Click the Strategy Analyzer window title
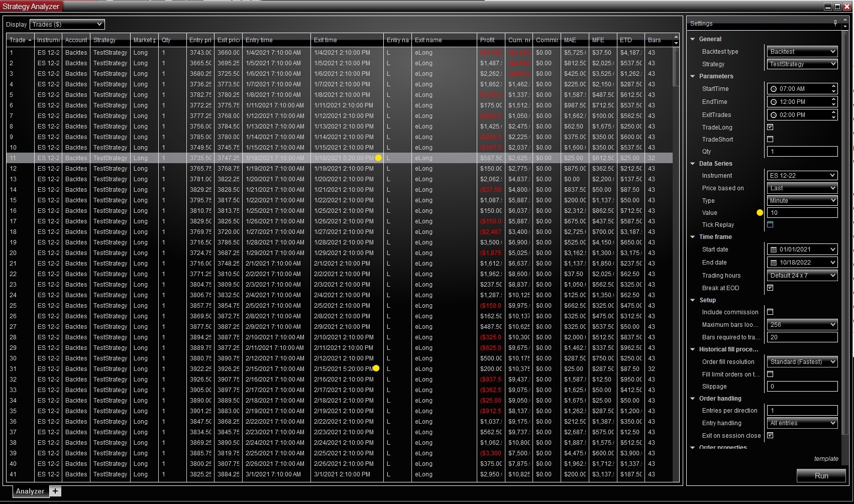854x504 pixels. pos(31,7)
